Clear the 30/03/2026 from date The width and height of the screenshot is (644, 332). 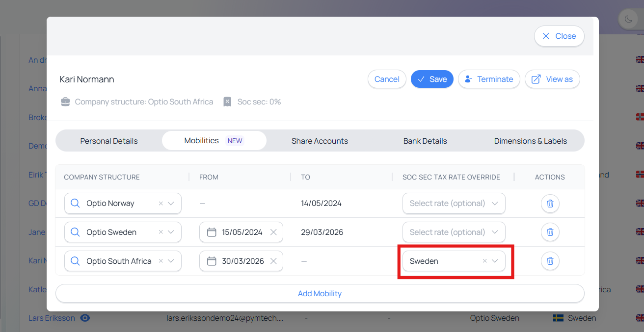coord(273,261)
